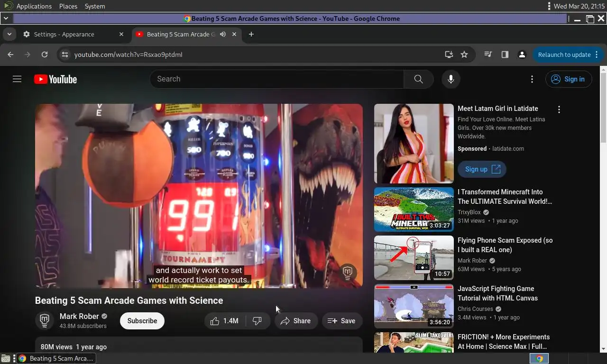Dislike the video with thumbs-down
The image size is (607, 364).
(258, 321)
